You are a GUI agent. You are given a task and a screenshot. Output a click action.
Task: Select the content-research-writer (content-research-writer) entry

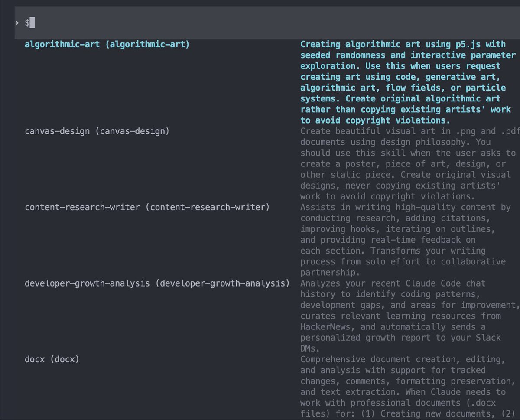(x=147, y=207)
